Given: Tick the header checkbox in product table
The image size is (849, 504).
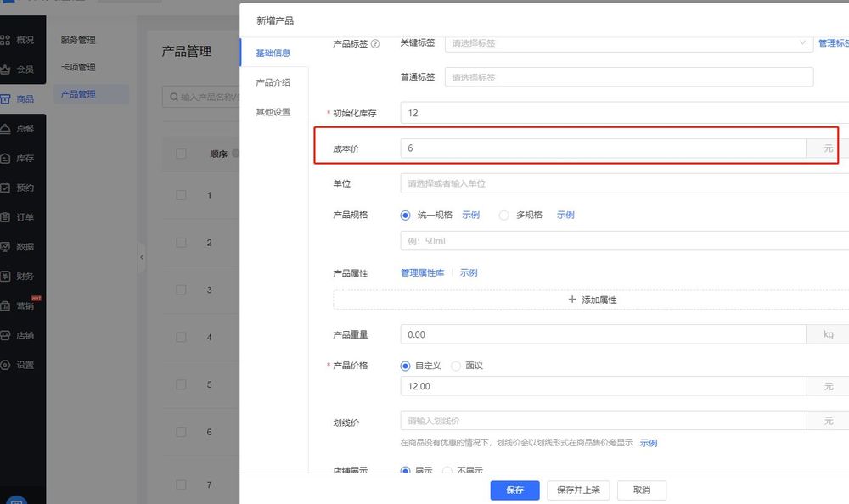Looking at the screenshot, I should point(181,154).
